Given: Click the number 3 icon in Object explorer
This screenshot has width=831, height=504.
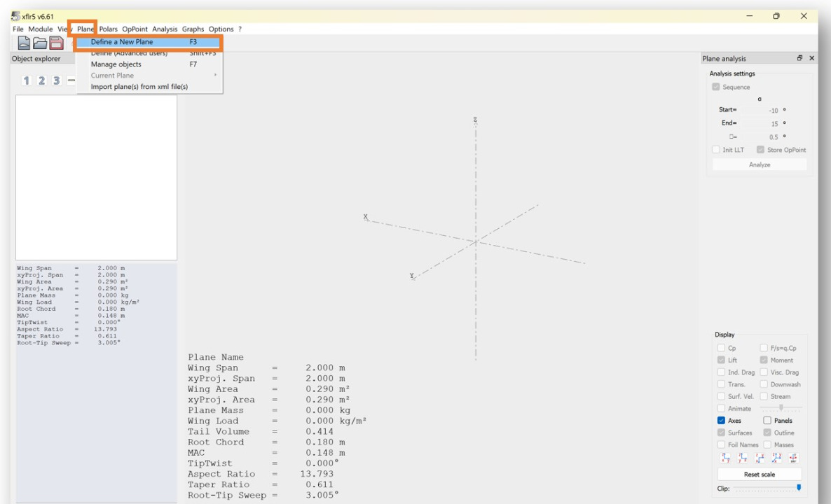Looking at the screenshot, I should pos(57,81).
